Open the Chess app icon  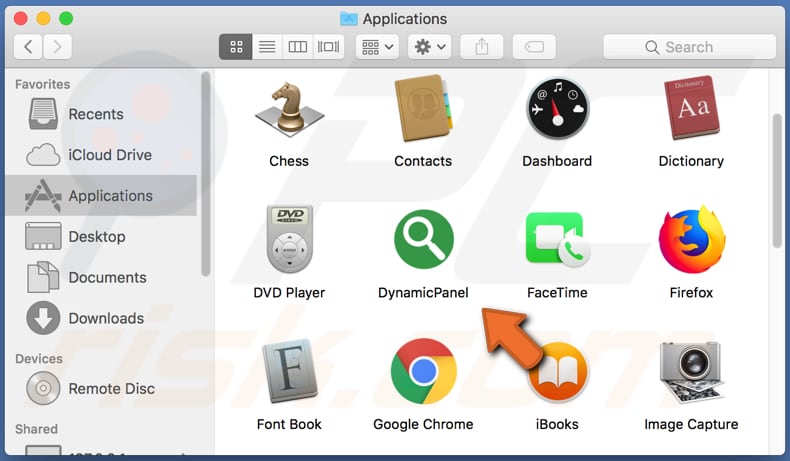289,109
